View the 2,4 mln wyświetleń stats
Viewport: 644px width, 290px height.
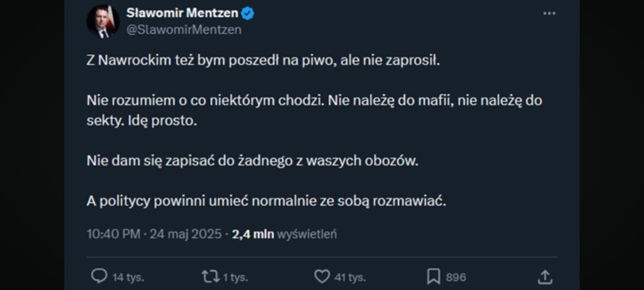[x=284, y=234]
